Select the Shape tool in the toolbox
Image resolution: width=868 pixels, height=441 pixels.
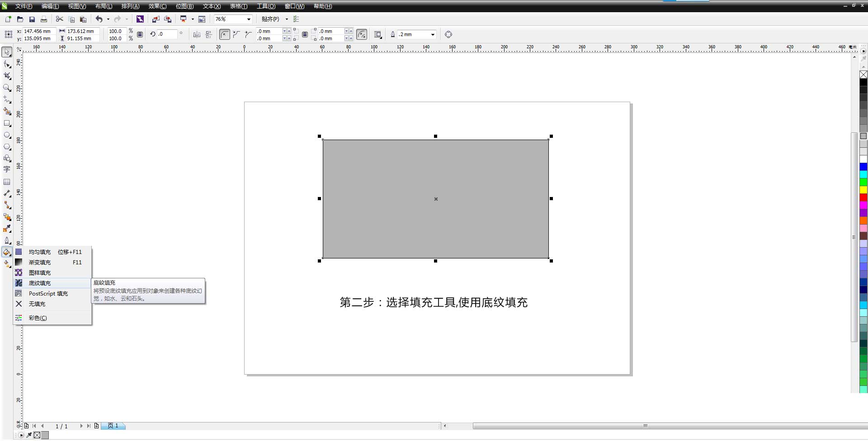pos(7,64)
